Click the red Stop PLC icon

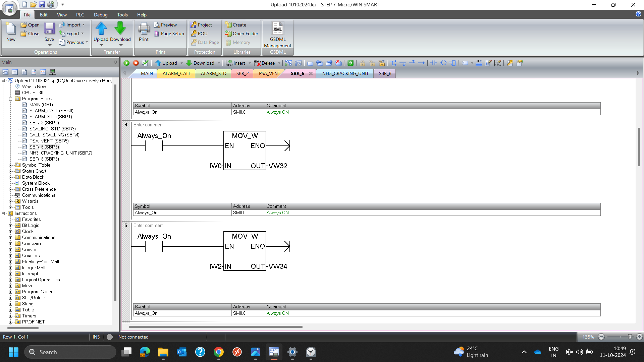tap(136, 63)
